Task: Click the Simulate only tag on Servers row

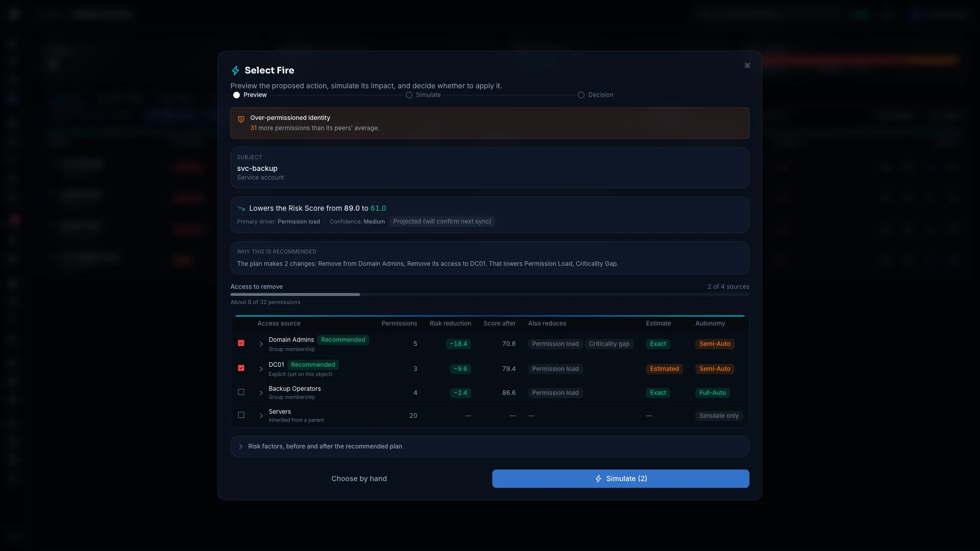Action: 719,416
